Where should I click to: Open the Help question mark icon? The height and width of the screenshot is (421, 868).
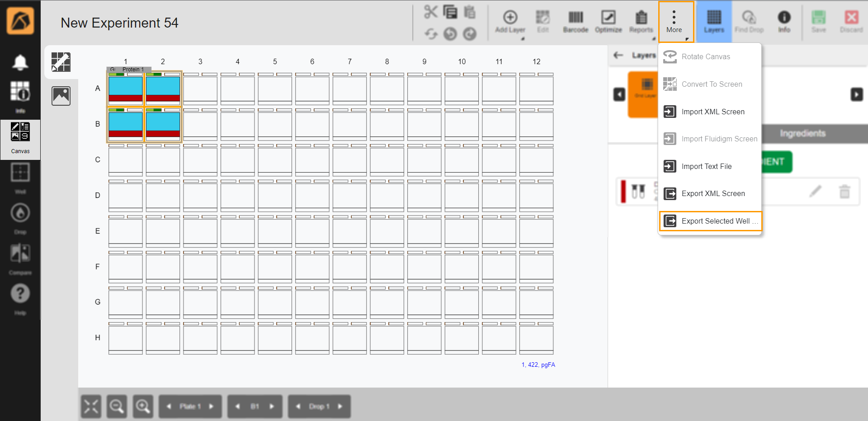coord(20,295)
